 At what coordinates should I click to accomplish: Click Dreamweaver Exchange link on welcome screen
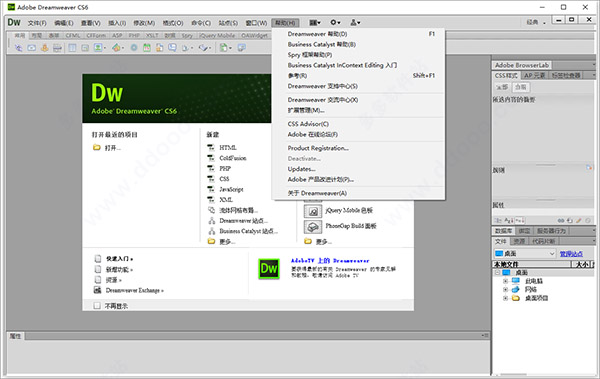tap(135, 290)
